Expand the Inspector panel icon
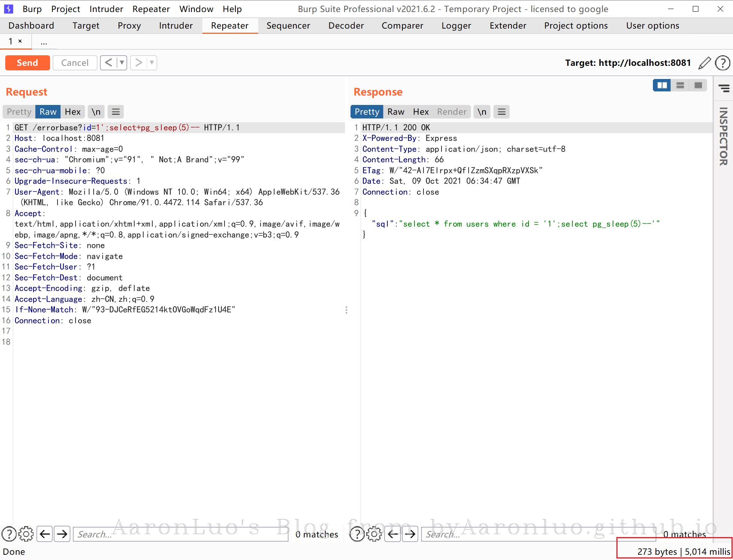 pos(724,88)
